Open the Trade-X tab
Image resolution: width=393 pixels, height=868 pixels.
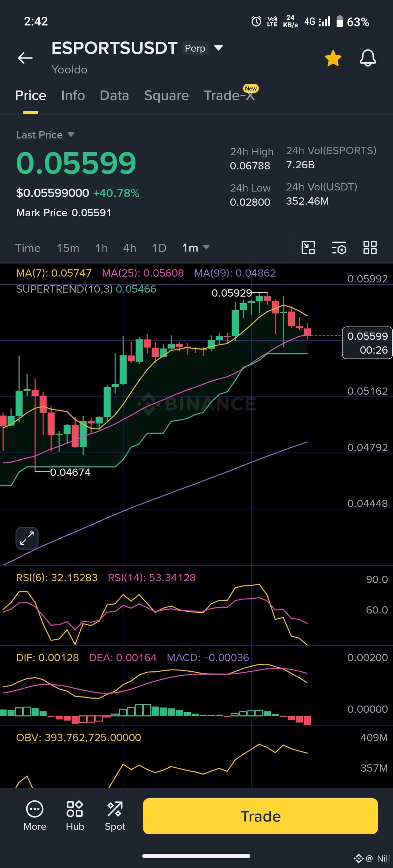229,96
